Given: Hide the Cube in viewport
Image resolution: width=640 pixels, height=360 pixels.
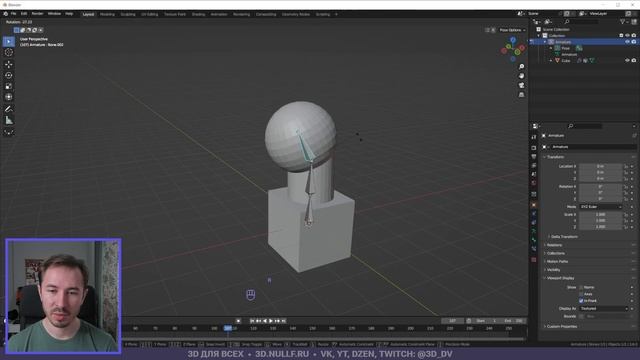Looking at the screenshot, I should 627,60.
